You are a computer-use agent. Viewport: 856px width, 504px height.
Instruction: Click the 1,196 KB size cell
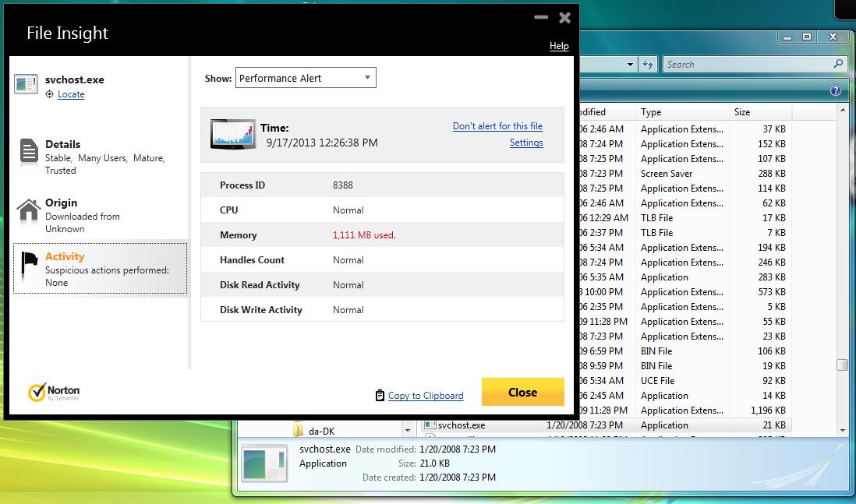pyautogui.click(x=768, y=411)
